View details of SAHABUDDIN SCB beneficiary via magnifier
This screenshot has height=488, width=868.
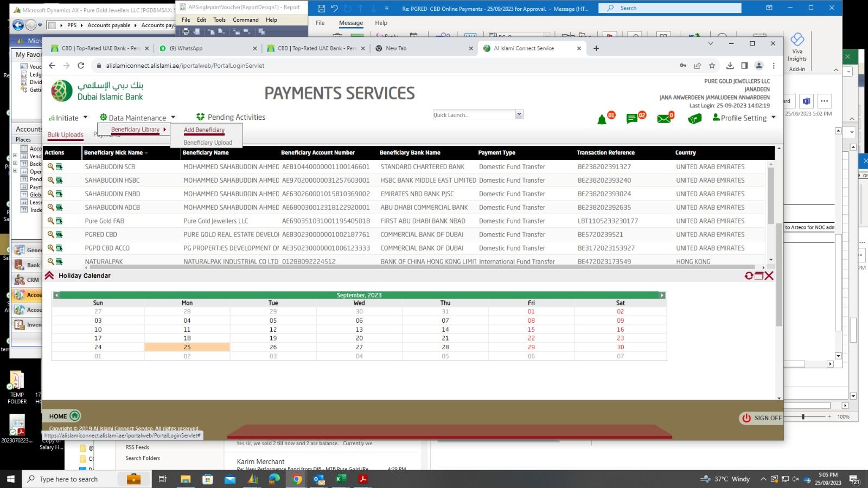click(x=50, y=166)
